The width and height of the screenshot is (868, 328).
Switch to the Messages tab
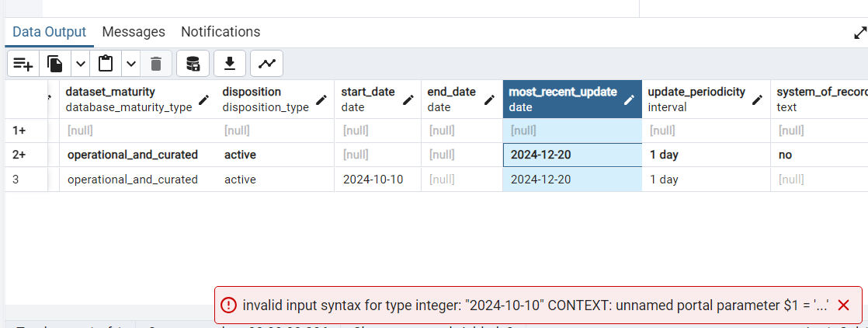pyautogui.click(x=134, y=32)
